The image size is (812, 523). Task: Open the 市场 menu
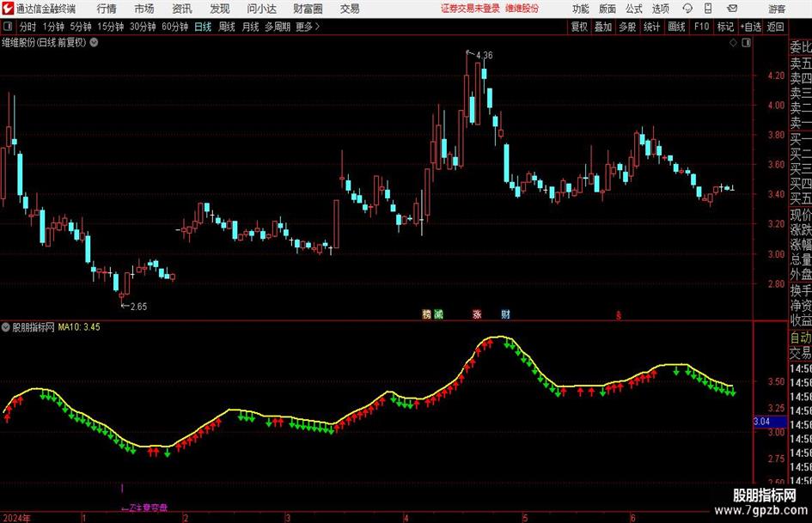coord(144,9)
